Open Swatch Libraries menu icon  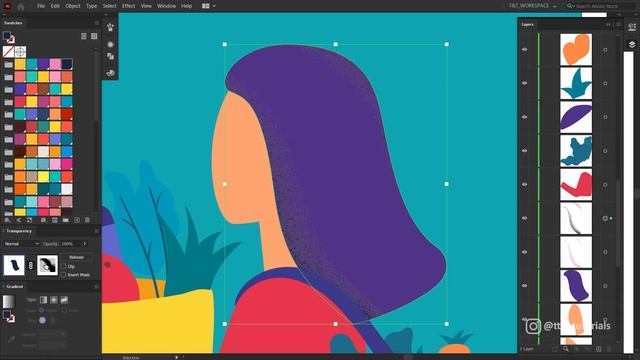(7, 220)
